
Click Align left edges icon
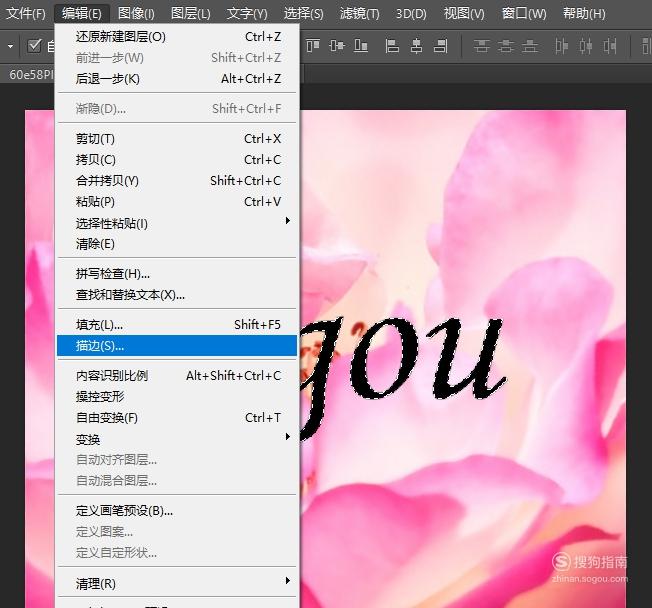(x=392, y=46)
